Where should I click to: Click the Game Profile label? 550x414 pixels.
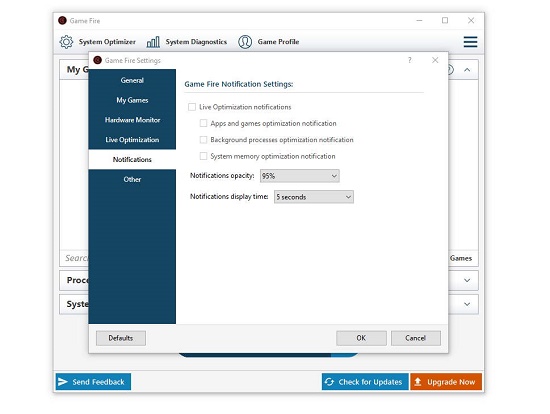click(278, 42)
